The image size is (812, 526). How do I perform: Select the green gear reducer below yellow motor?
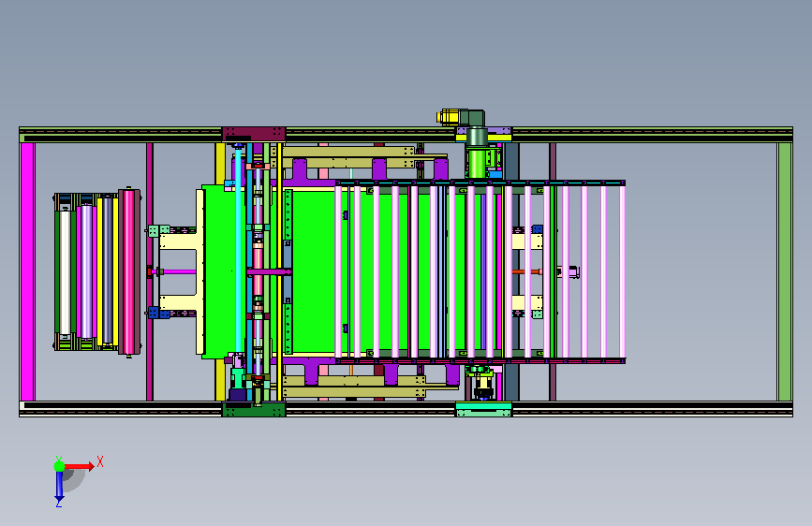[477, 164]
